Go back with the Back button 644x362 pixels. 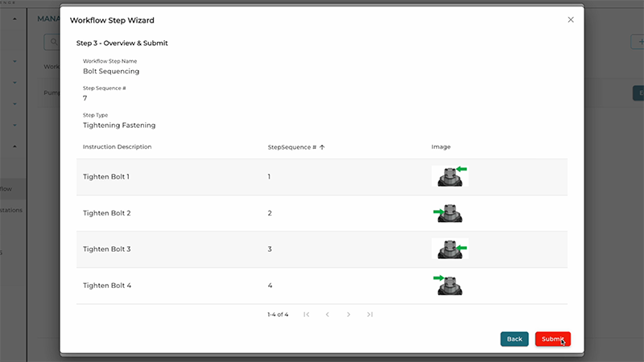[x=514, y=339]
